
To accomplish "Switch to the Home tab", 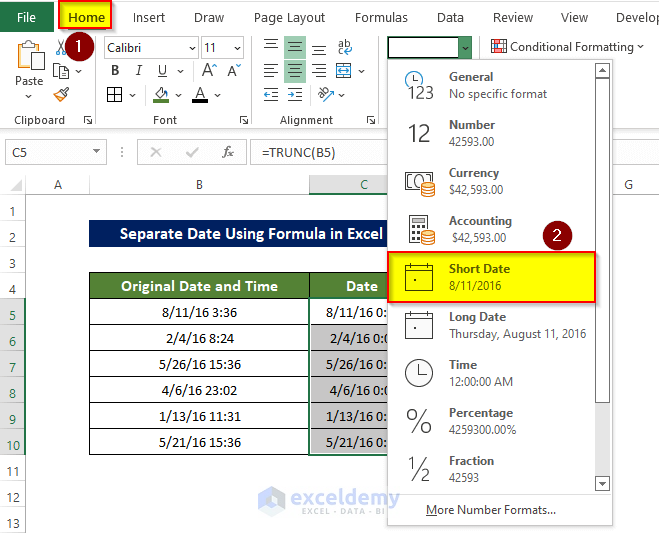I will click(x=86, y=17).
